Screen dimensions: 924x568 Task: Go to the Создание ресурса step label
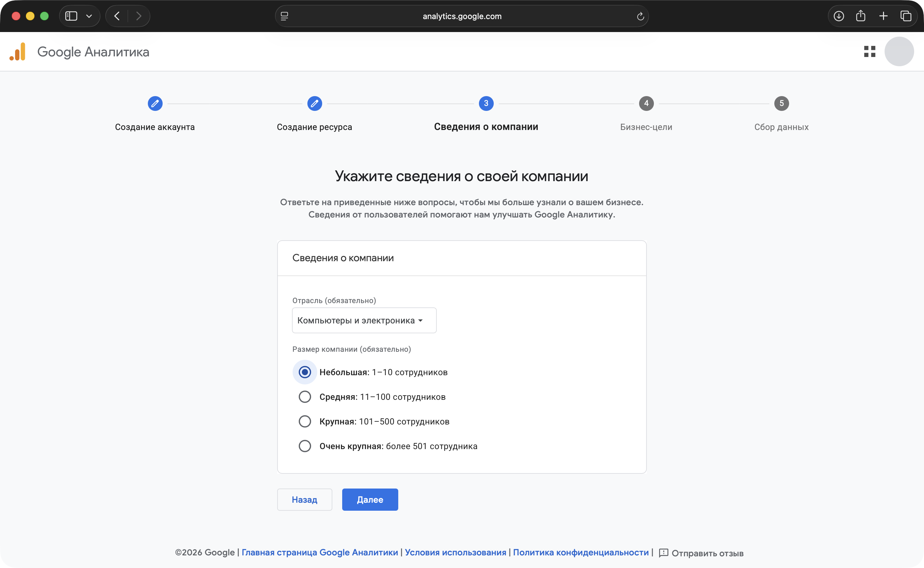pyautogui.click(x=314, y=127)
